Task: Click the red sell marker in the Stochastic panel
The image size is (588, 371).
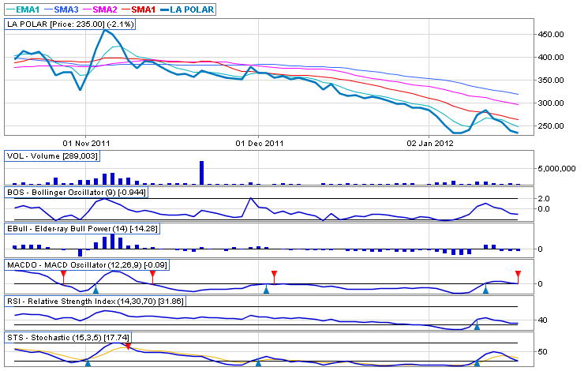Action: point(128,346)
